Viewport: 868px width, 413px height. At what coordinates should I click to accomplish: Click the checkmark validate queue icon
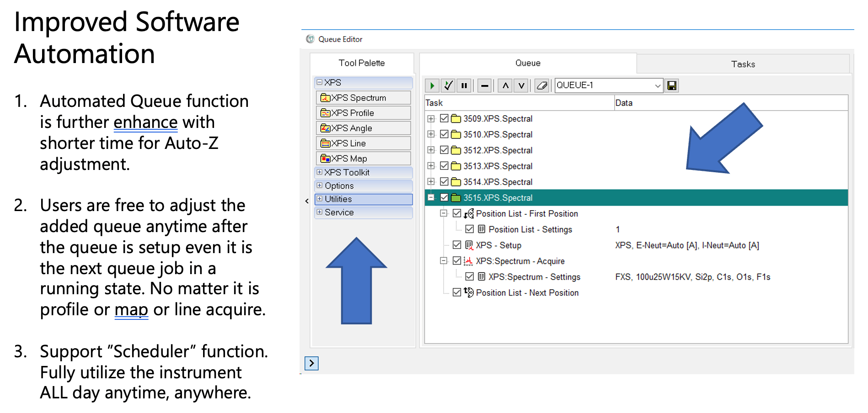coord(448,85)
